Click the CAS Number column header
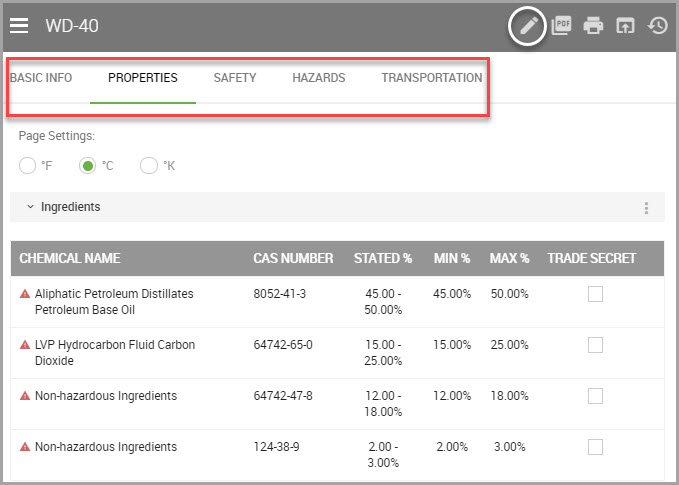Image resolution: width=679 pixels, height=485 pixels. [x=293, y=259]
